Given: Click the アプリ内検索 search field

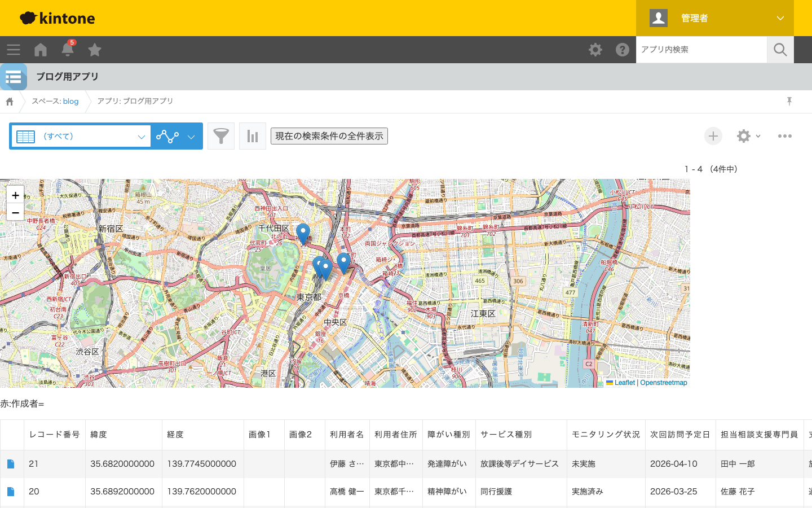Looking at the screenshot, I should click(x=701, y=50).
